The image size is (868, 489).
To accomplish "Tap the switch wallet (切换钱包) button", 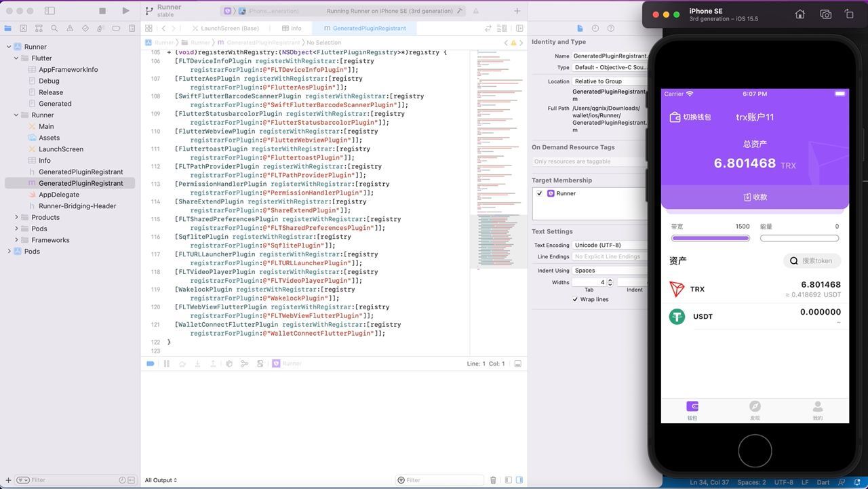I will pos(690,117).
